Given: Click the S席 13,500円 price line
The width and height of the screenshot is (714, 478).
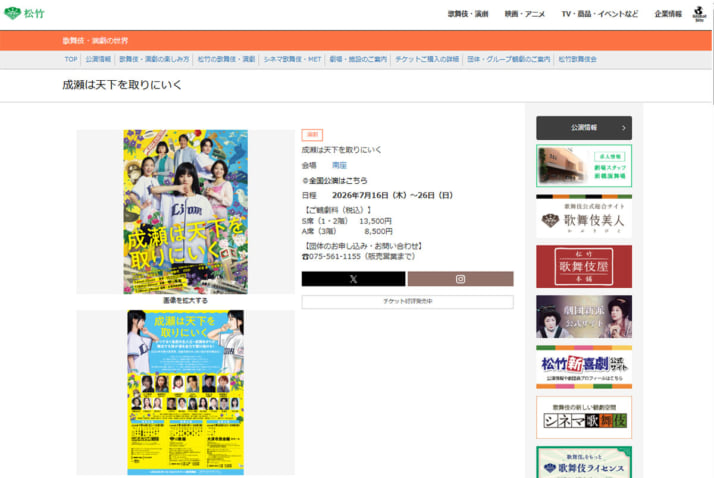Looking at the screenshot, I should coord(347,221).
